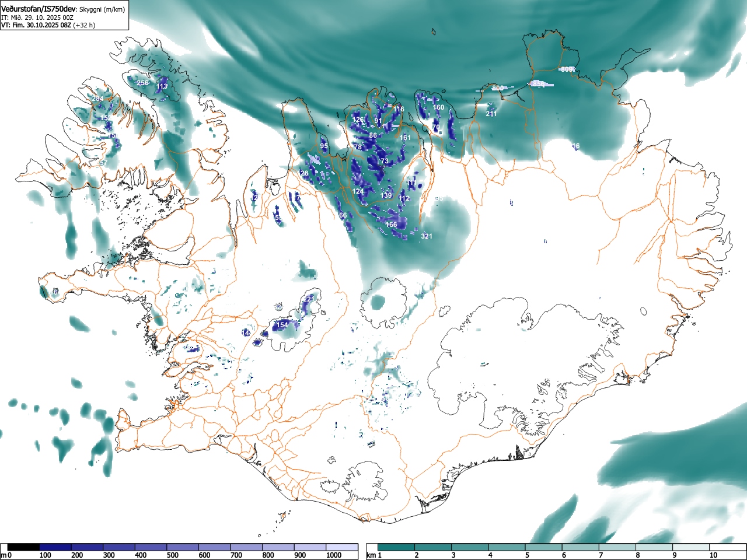Select the mid teal 5–6 km legend swatch
Viewport: 747px width, 560px height.
pos(544,547)
